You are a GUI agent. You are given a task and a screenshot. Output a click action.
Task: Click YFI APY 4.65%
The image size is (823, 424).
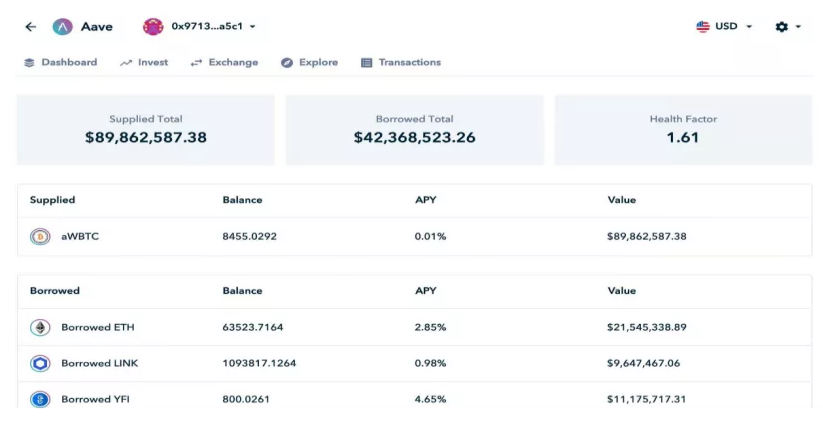coord(430,399)
